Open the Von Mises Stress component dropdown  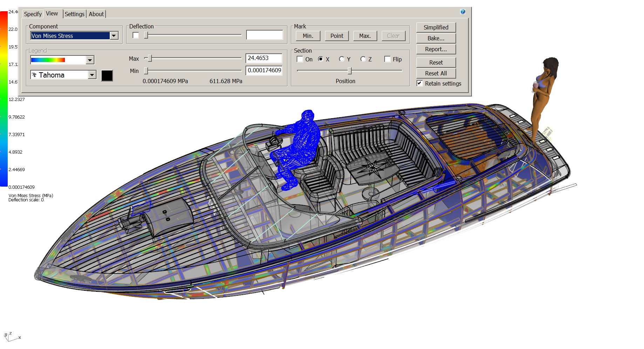114,36
